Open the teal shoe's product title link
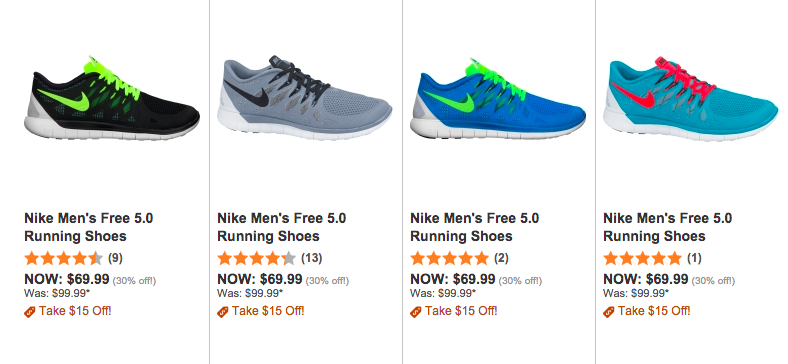The width and height of the screenshot is (788, 364). click(x=667, y=227)
